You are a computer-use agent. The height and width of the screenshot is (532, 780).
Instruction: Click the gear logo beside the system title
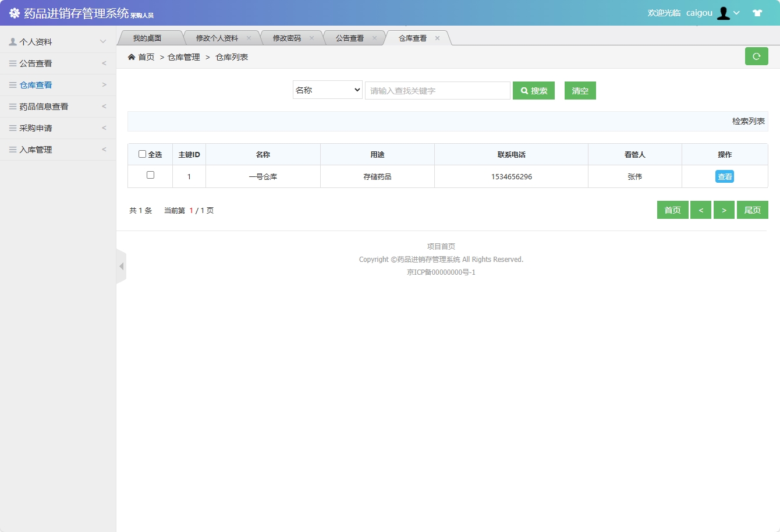pyautogui.click(x=13, y=12)
